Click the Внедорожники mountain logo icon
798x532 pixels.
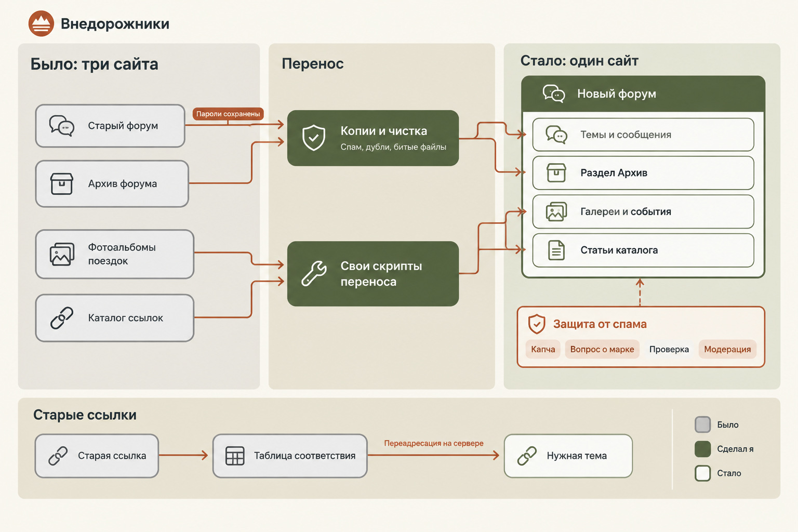(41, 23)
